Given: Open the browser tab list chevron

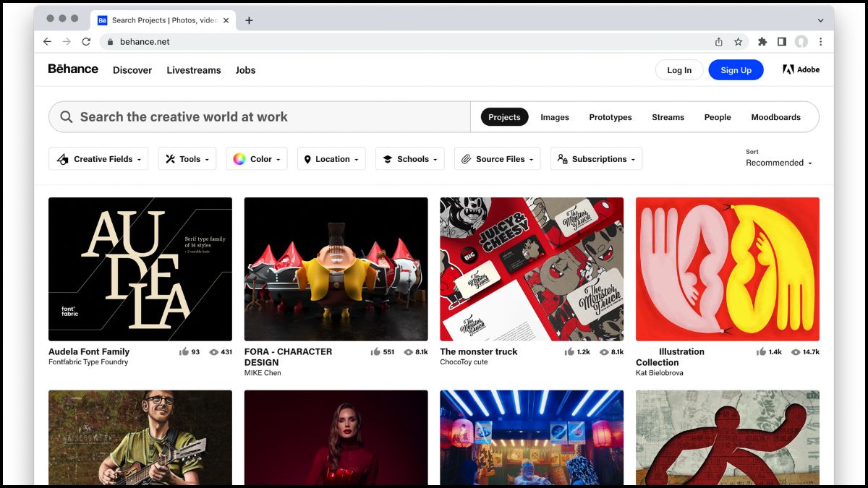Looking at the screenshot, I should (820, 20).
